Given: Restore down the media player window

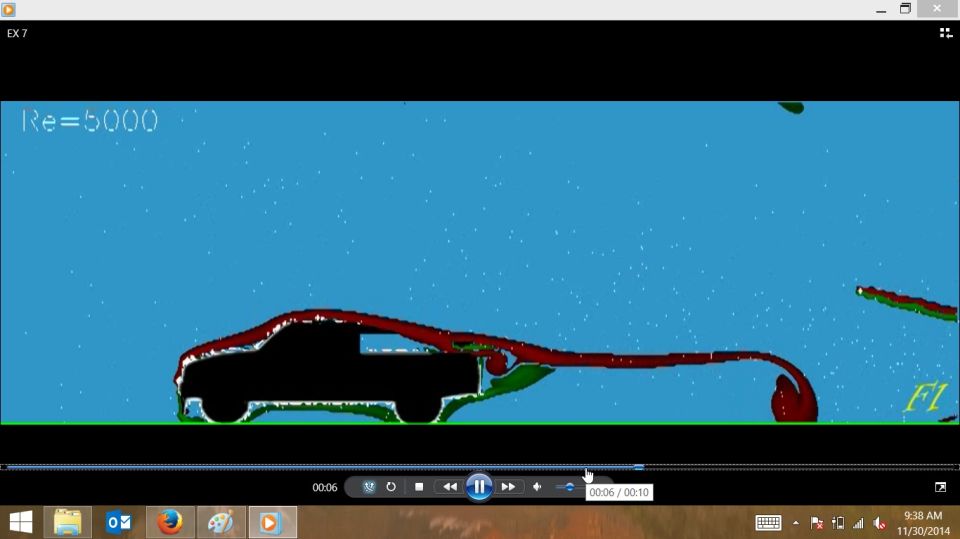Looking at the screenshot, I should [906, 9].
